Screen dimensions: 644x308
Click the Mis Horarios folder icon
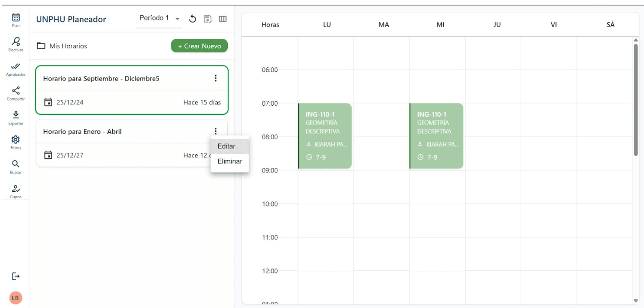(41, 46)
